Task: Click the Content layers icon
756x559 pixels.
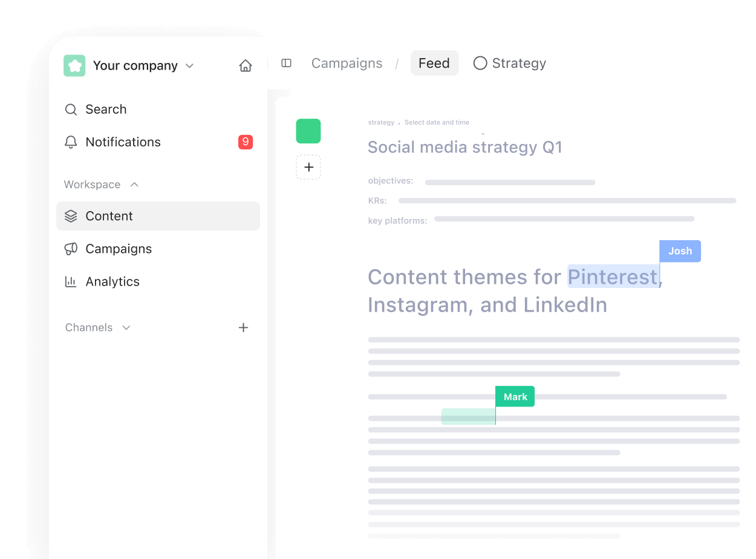Action: point(71,216)
